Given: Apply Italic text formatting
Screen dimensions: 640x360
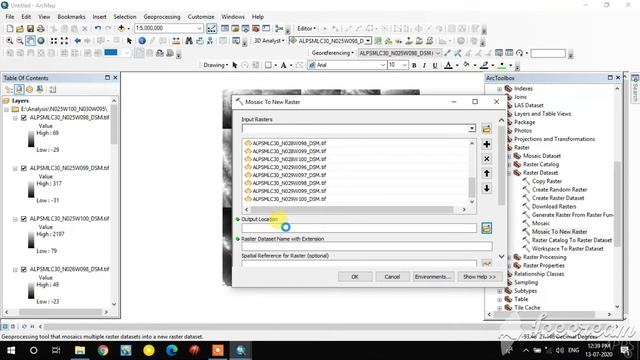Looking at the screenshot, I should coord(424,65).
